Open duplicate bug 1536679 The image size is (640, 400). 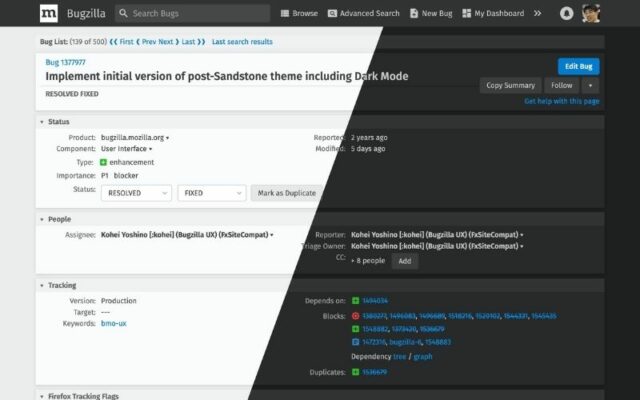[x=375, y=372]
